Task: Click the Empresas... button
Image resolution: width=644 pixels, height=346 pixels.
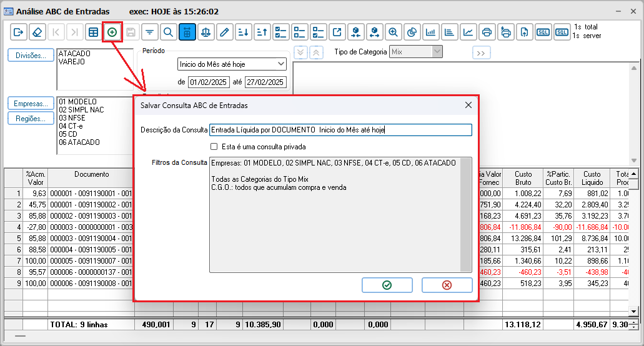Action: [31, 104]
